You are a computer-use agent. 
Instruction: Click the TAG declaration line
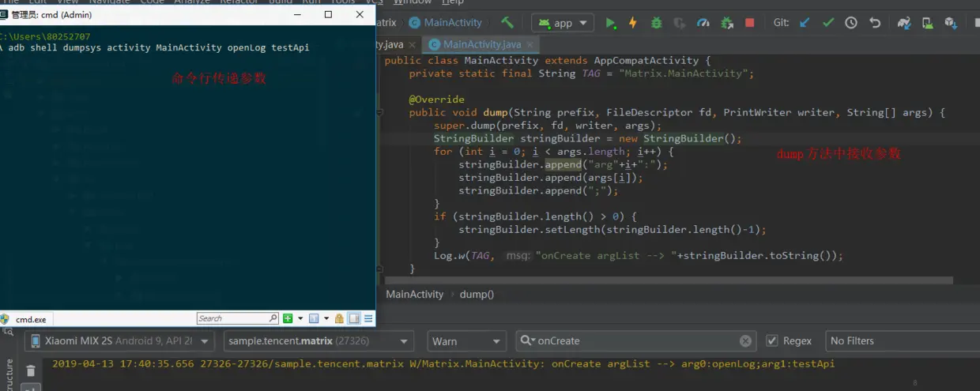tap(582, 73)
